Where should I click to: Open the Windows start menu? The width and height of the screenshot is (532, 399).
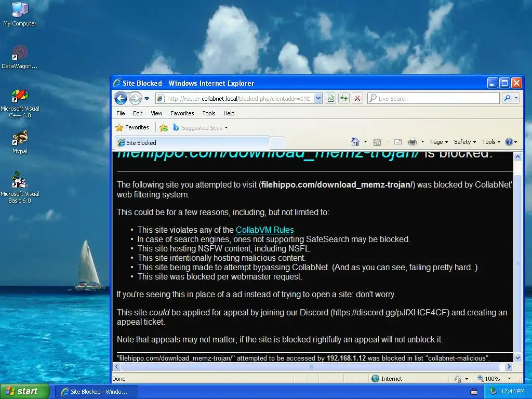(24, 392)
